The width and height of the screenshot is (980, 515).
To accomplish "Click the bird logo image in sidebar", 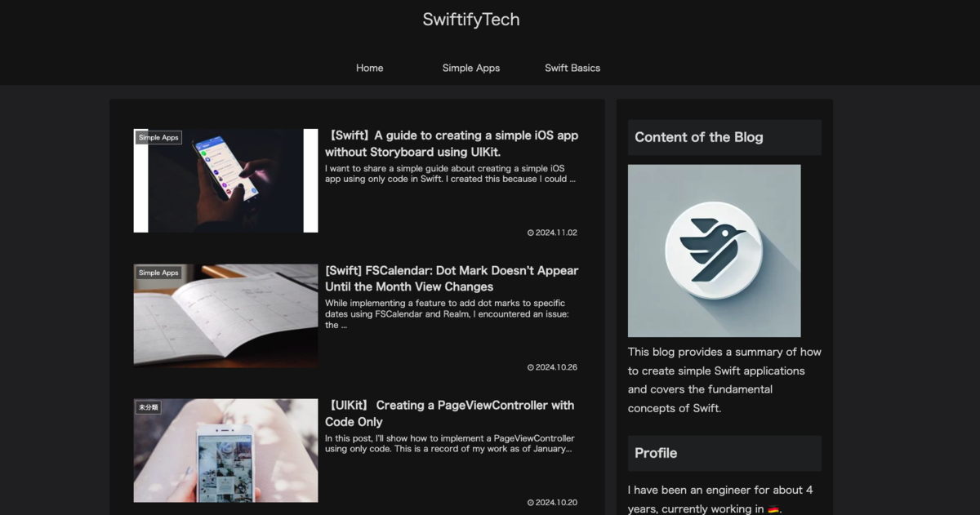I will (x=714, y=251).
